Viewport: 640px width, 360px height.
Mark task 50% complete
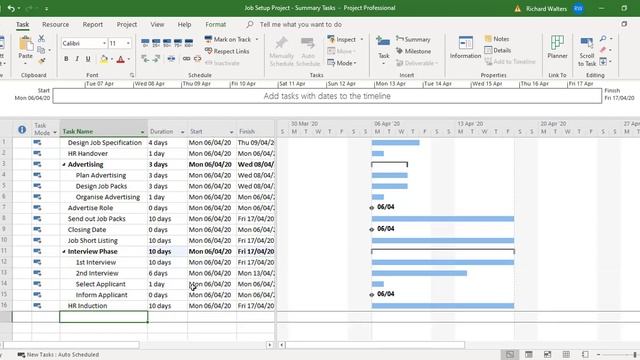coord(167,42)
